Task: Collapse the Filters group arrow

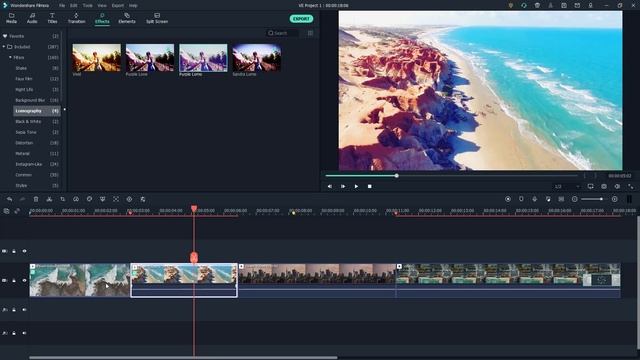Action: pos(10,58)
